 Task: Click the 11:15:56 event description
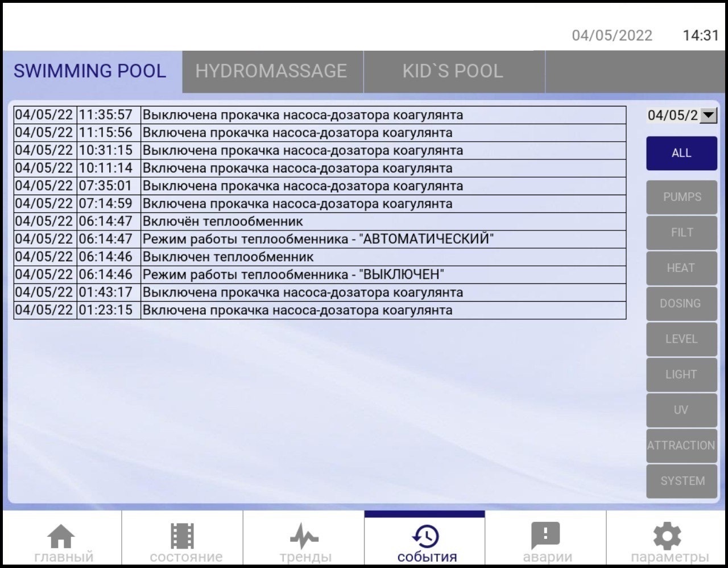(x=297, y=133)
